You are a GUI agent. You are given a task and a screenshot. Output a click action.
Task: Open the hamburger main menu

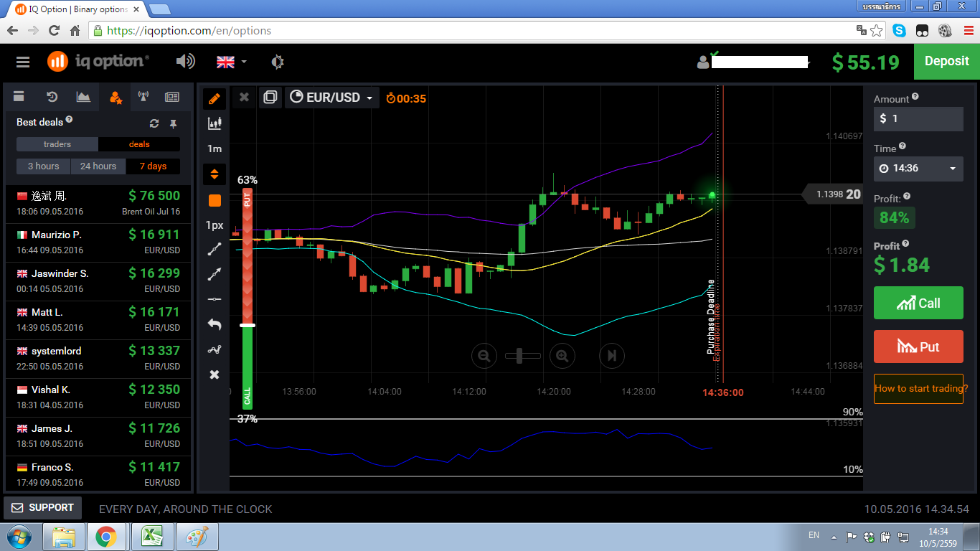click(23, 62)
